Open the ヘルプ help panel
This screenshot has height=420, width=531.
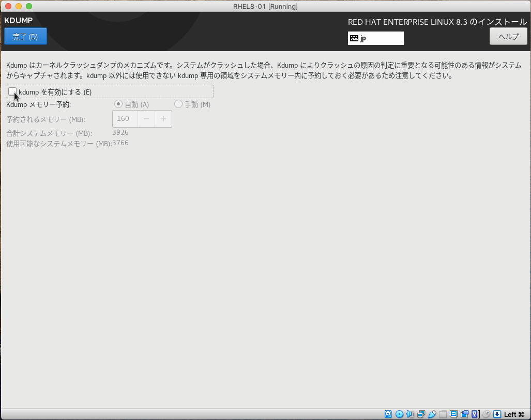pyautogui.click(x=508, y=36)
